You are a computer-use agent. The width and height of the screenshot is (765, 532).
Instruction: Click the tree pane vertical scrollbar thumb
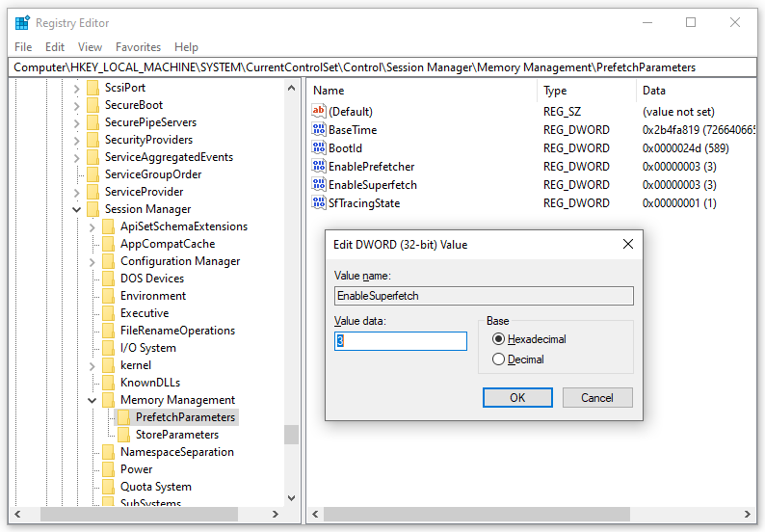(x=291, y=435)
